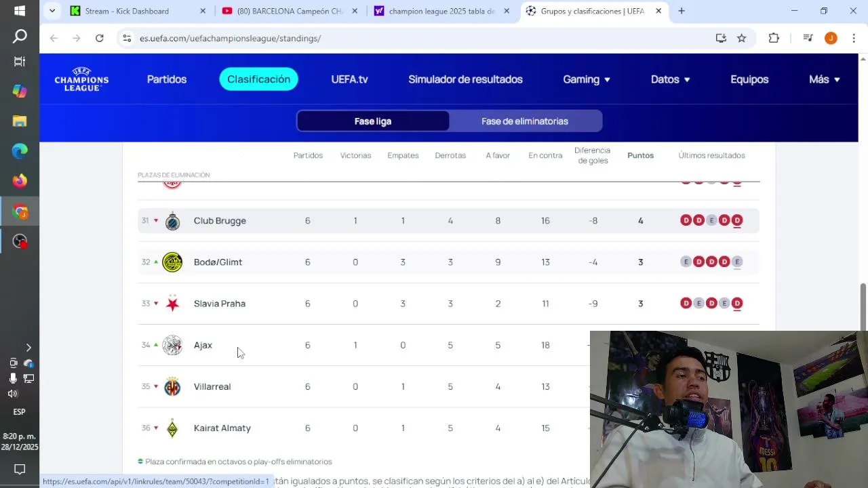Image resolution: width=868 pixels, height=488 pixels.
Task: Open File Explorer from the taskbar
Action: (x=20, y=121)
